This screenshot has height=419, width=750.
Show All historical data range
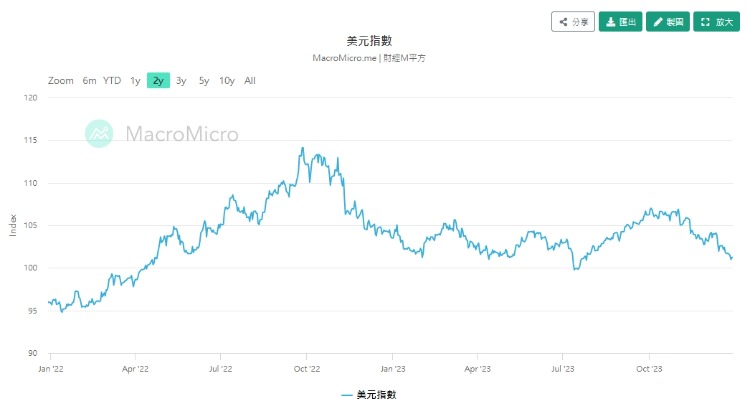coord(250,81)
